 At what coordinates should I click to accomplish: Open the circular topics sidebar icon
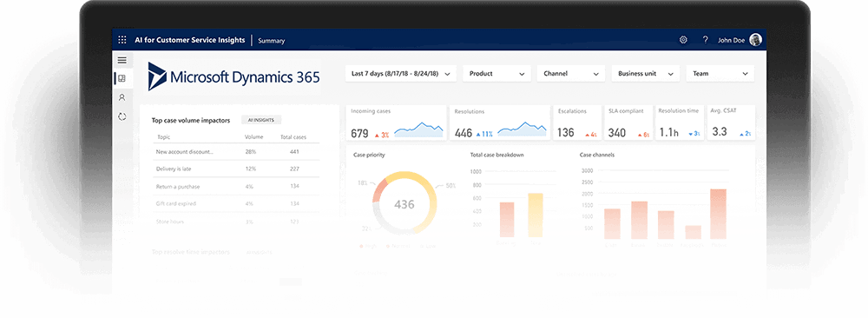pyautogui.click(x=122, y=117)
